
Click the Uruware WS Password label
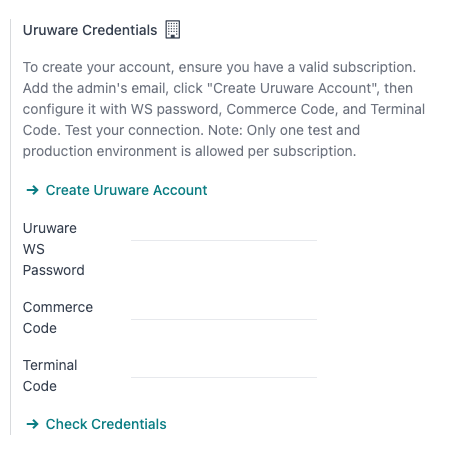tap(53, 249)
